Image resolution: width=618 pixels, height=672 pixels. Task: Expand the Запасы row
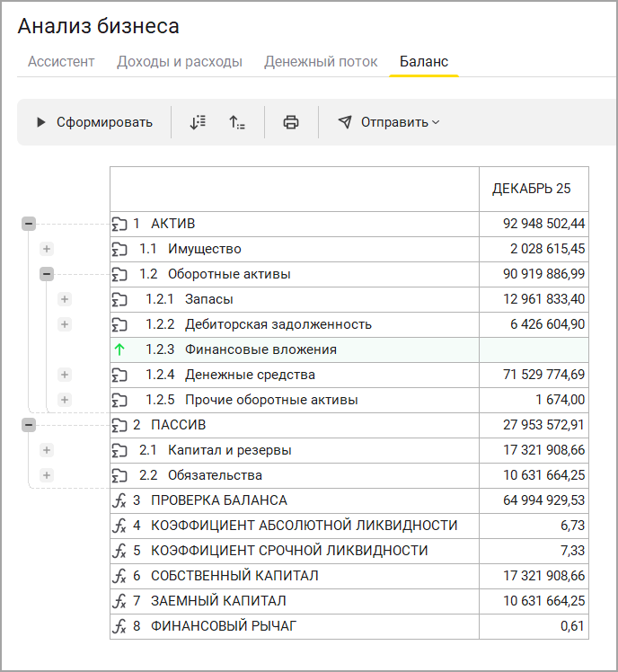point(65,299)
